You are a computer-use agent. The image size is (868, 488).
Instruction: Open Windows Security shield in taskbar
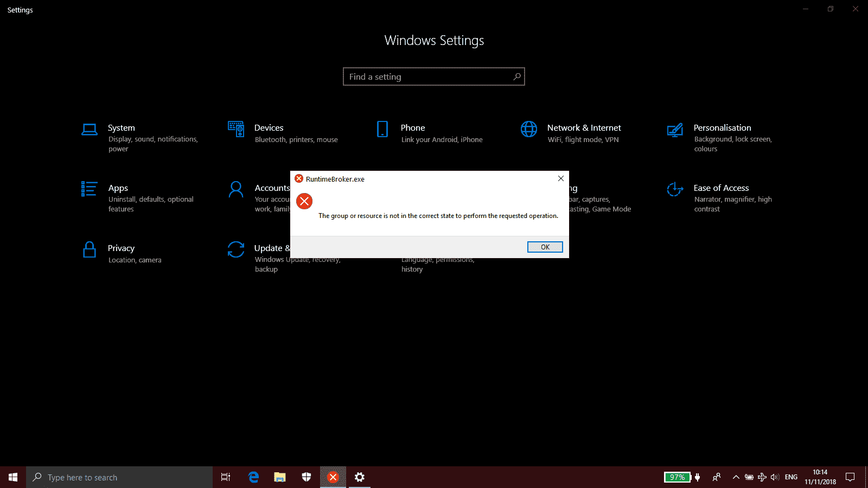point(307,477)
